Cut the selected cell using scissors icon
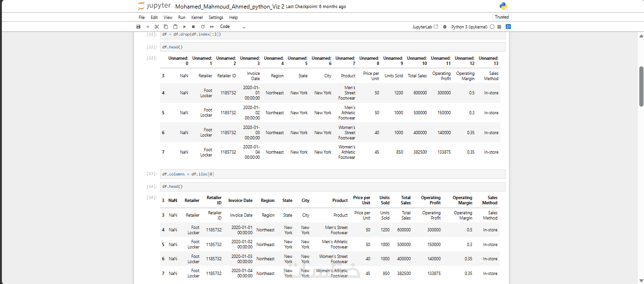Image resolution: width=644 pixels, height=284 pixels. tap(157, 27)
